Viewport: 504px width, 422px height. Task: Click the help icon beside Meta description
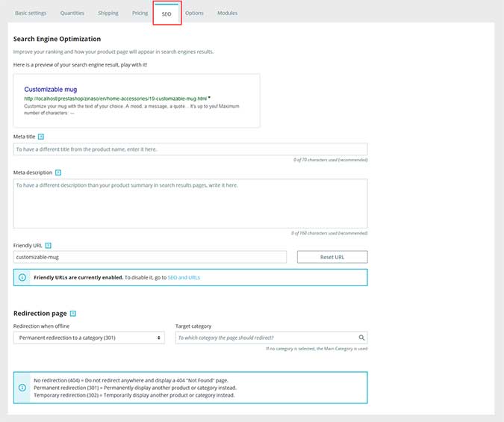pyautogui.click(x=58, y=172)
